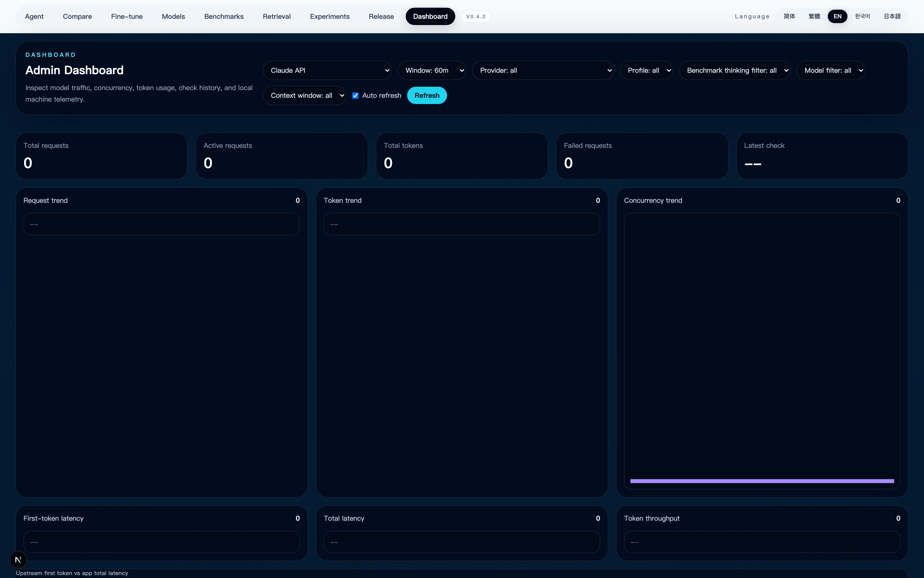This screenshot has height=578, width=924.
Task: Click 'Upstream first token vs app total latency' text
Action: coord(72,573)
